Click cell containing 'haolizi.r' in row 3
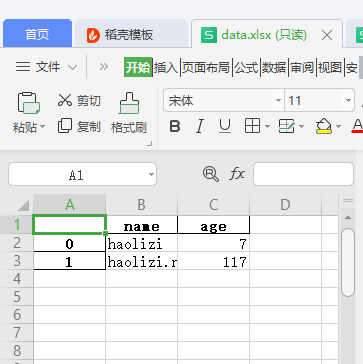Screen dimensions: 363x364 (x=142, y=261)
